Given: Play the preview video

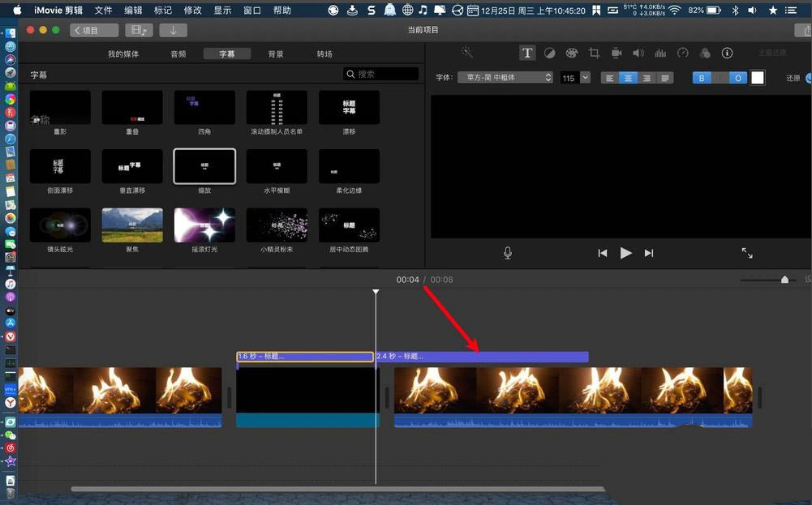Looking at the screenshot, I should pyautogui.click(x=625, y=253).
